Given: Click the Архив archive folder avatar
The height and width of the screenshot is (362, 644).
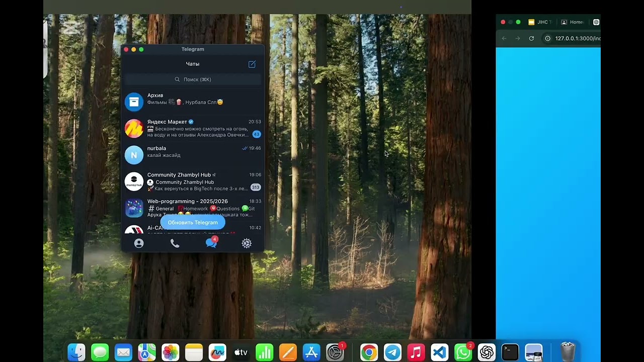Looking at the screenshot, I should tap(134, 102).
